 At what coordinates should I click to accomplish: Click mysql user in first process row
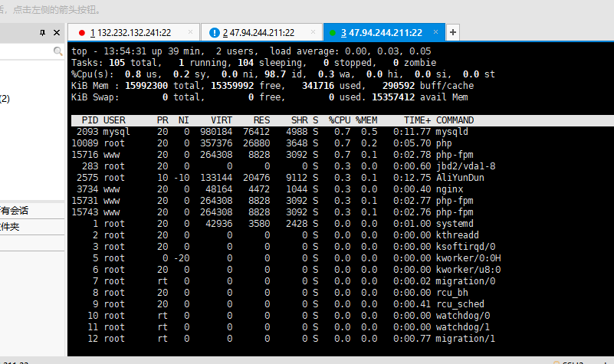[117, 132]
